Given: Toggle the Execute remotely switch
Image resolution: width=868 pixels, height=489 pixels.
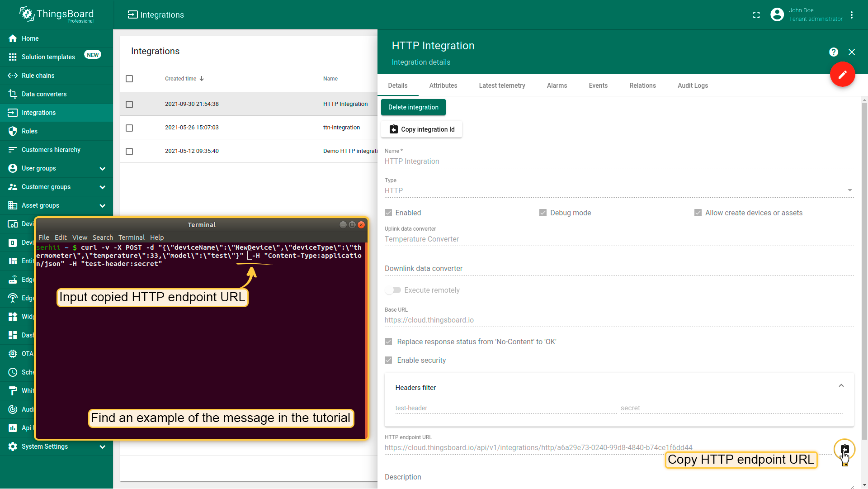Looking at the screenshot, I should pyautogui.click(x=393, y=290).
